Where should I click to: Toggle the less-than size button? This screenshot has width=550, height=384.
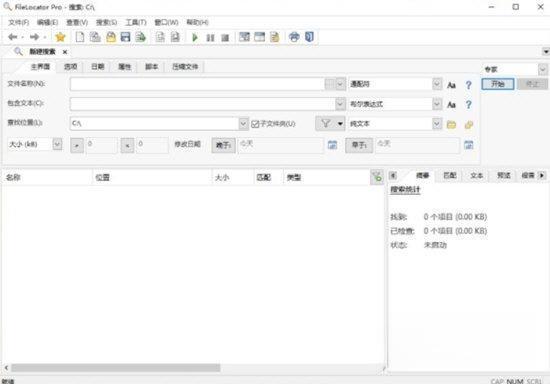pos(127,145)
